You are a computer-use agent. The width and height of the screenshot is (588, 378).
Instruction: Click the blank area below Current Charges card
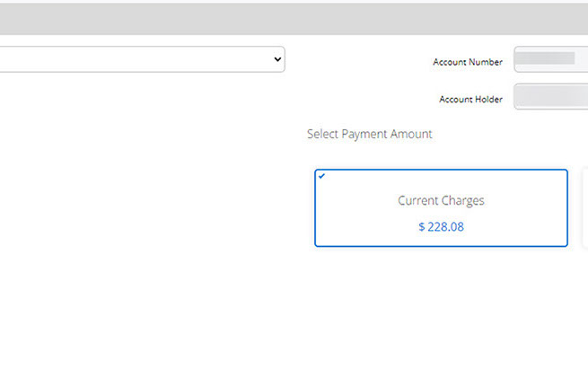440,305
